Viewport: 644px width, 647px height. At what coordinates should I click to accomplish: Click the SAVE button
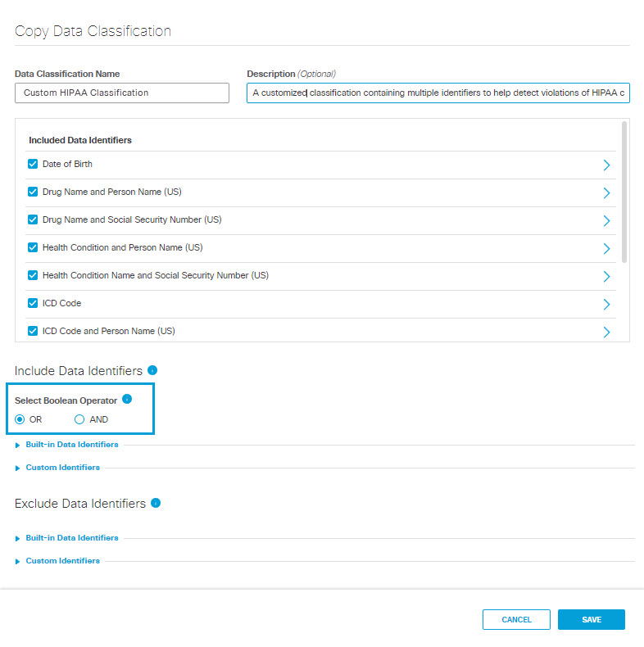click(592, 619)
